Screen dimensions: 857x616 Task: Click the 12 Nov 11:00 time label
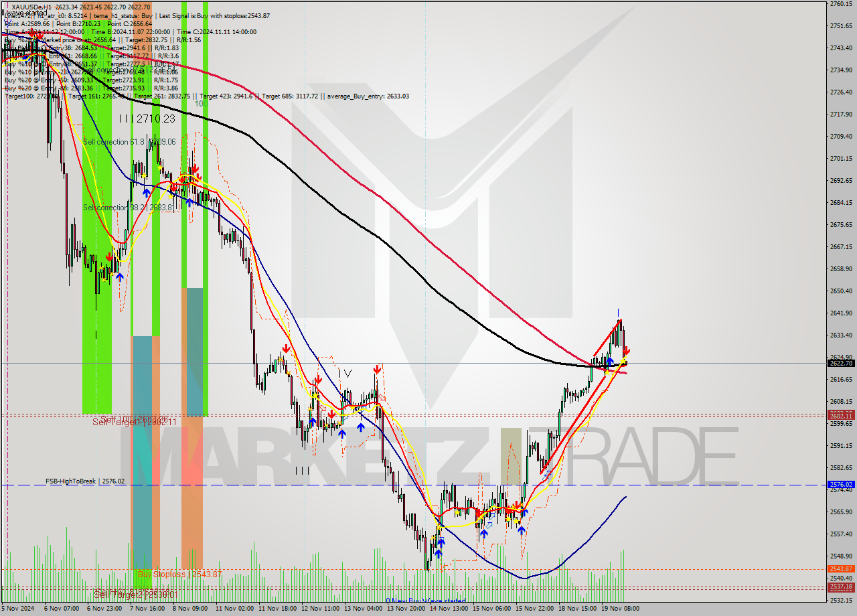pos(320,609)
